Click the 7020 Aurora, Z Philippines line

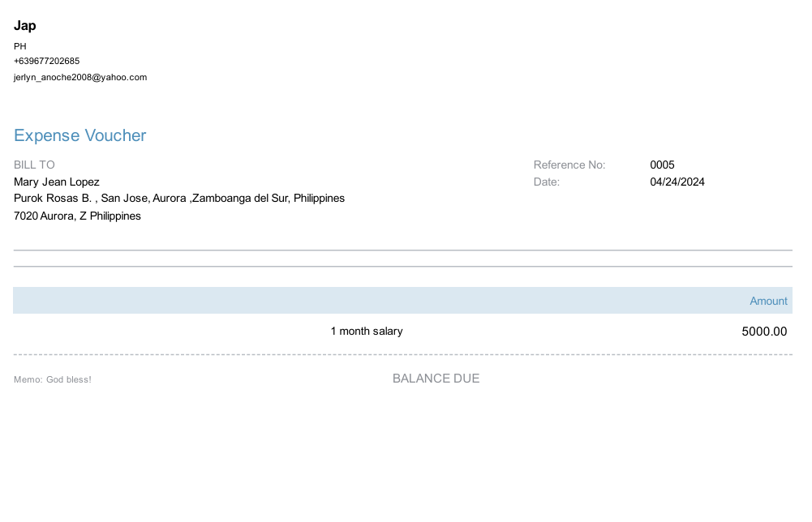(x=77, y=216)
